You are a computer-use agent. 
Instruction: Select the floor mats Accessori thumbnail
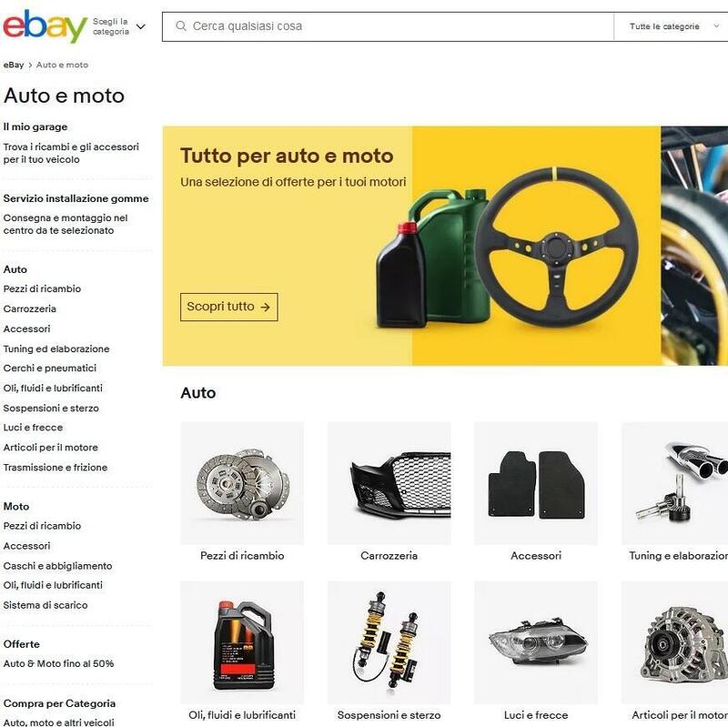click(x=536, y=483)
